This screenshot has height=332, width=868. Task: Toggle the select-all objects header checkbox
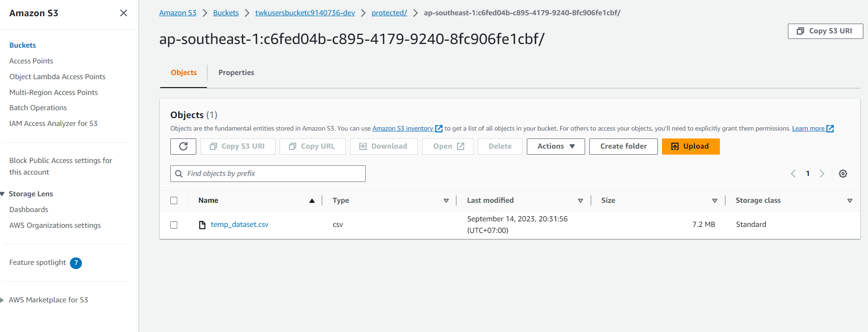point(174,200)
